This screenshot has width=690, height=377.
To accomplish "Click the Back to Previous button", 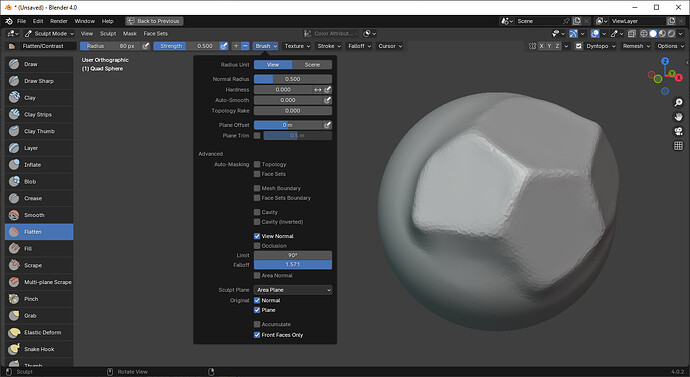I will 154,21.
